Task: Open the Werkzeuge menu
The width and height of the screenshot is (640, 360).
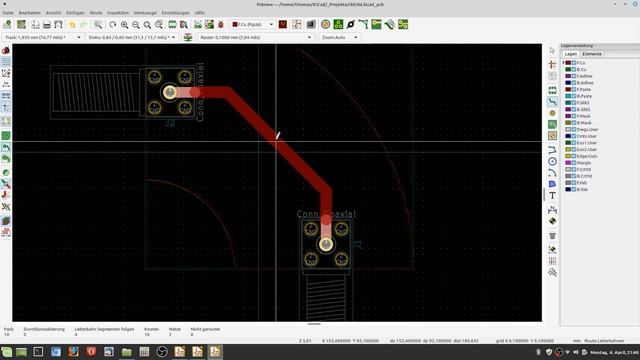Action: 145,13
